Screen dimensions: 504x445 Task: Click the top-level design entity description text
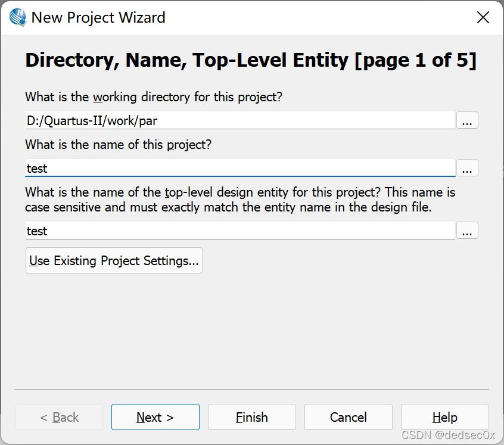tap(240, 200)
